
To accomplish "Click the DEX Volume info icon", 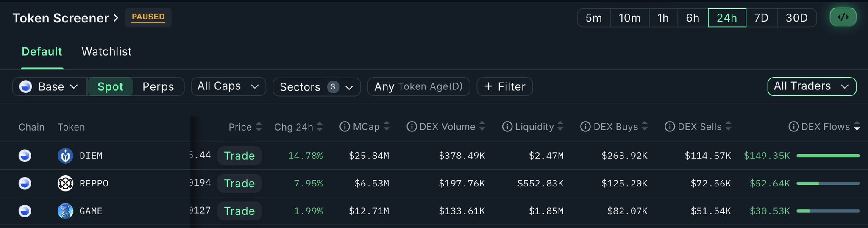I will coord(411,127).
